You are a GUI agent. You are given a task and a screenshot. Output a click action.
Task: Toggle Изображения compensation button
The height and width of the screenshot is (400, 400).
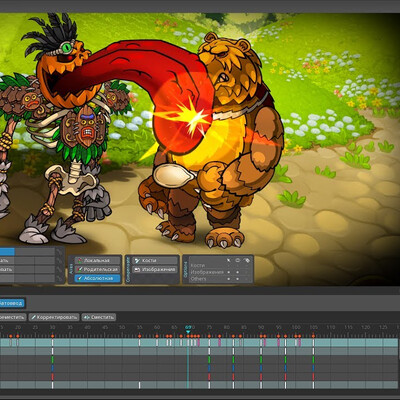[x=155, y=269]
